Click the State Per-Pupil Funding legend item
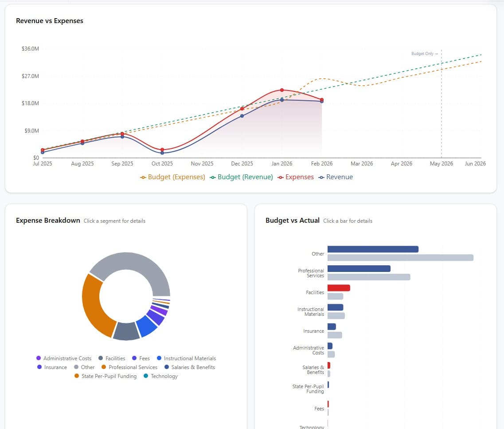 point(105,376)
